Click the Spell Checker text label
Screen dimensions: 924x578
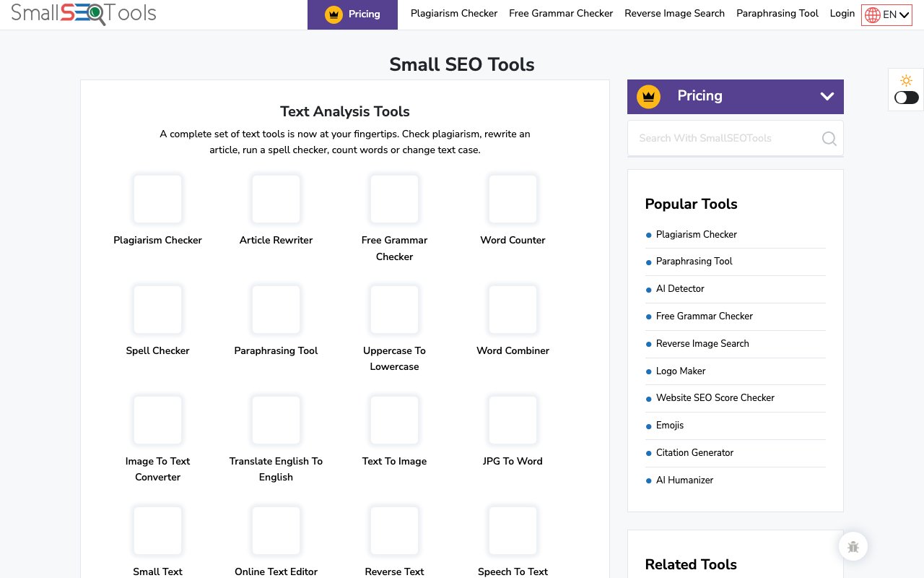(157, 350)
